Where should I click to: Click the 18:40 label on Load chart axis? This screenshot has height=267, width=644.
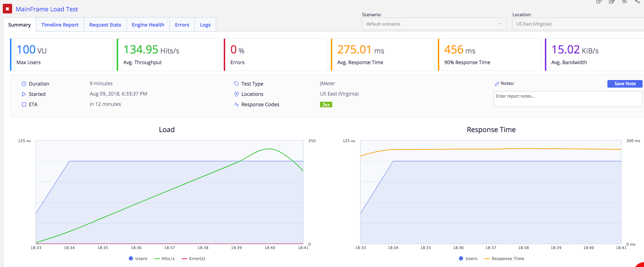tap(270, 248)
